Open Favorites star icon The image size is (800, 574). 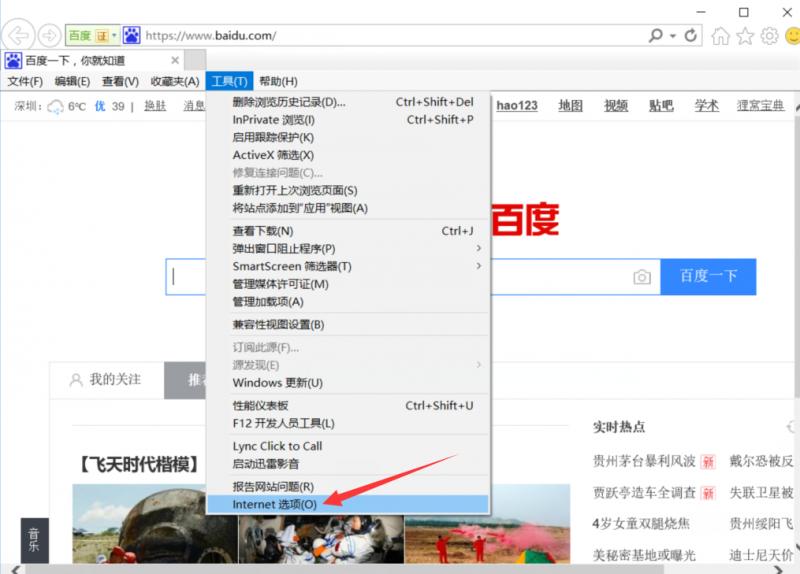(x=745, y=36)
